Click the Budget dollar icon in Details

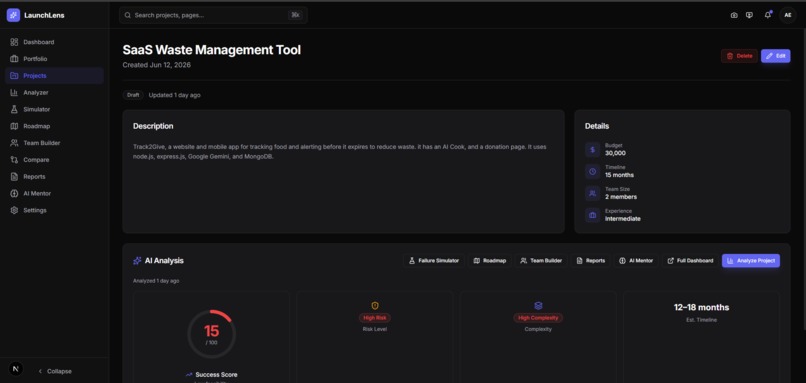click(592, 150)
